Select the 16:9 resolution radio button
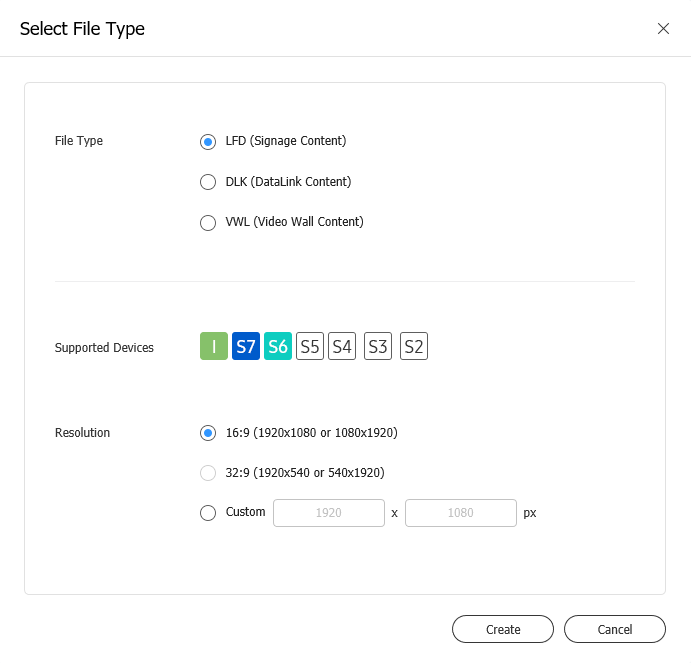 click(208, 433)
